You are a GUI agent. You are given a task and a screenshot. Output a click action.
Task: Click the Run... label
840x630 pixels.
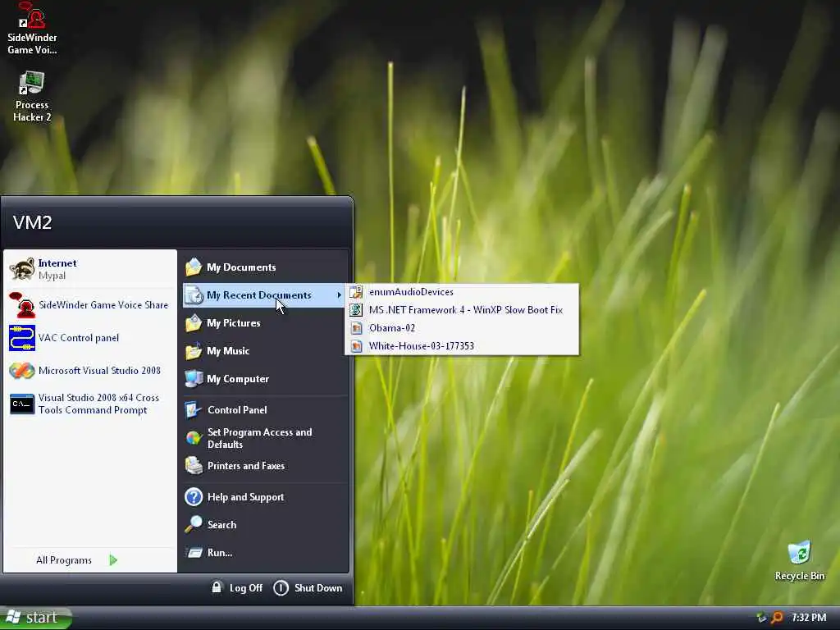pyautogui.click(x=220, y=553)
